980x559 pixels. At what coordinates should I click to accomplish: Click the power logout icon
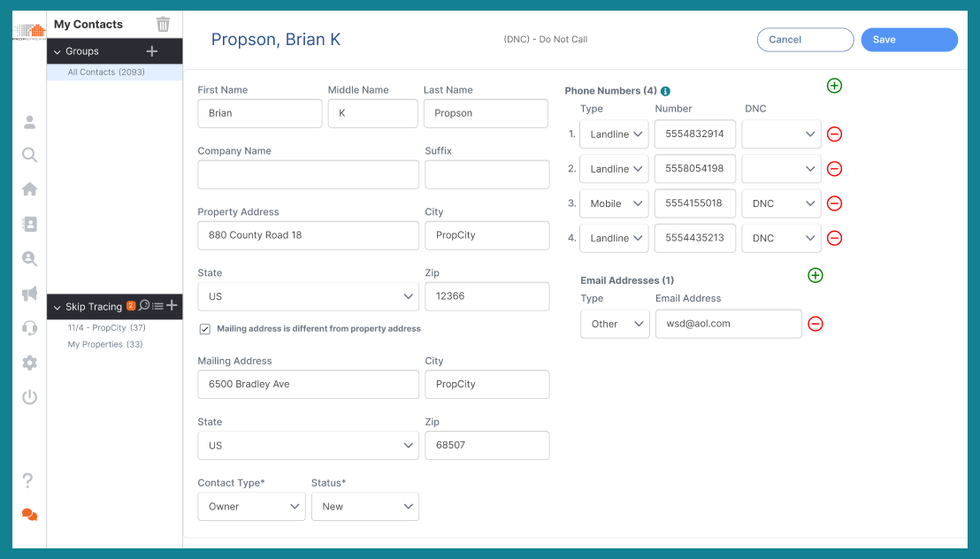pos(29,397)
